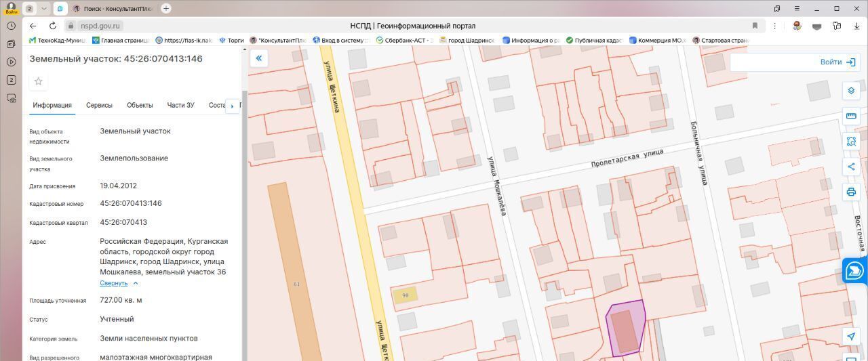Open the Коммерция МО bookmark
868x361 pixels.
click(x=657, y=41)
